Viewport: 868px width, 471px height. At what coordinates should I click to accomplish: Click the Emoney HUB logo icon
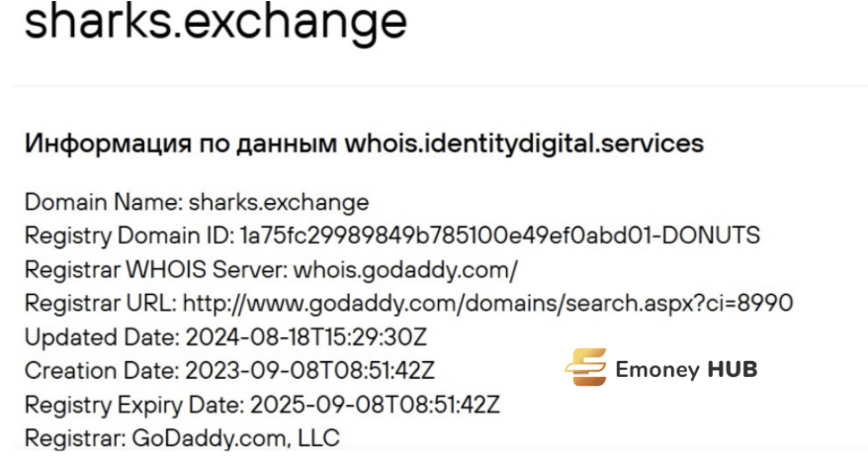(586, 367)
